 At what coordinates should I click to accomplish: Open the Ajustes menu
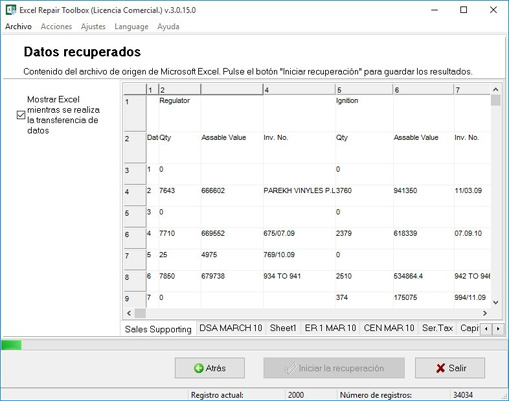coord(93,27)
